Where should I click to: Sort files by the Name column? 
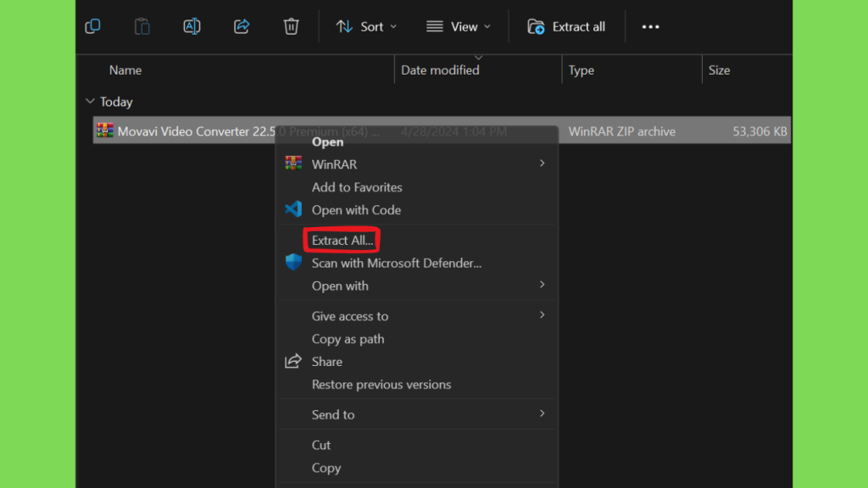click(x=125, y=70)
